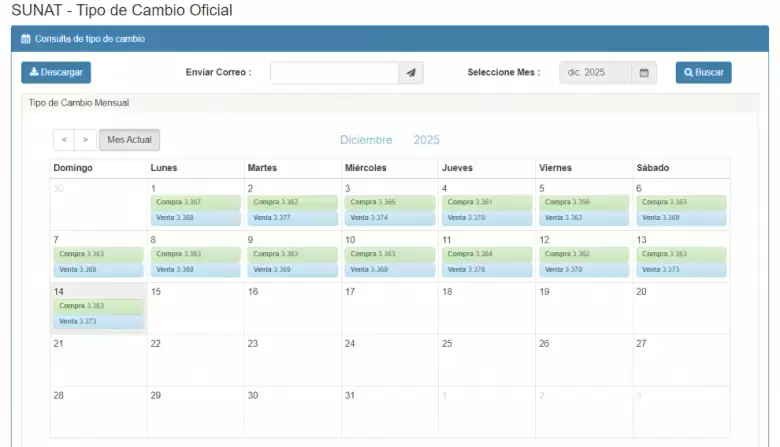Select the Venta 3.368 entry on December 1
780x447 pixels.
point(195,217)
